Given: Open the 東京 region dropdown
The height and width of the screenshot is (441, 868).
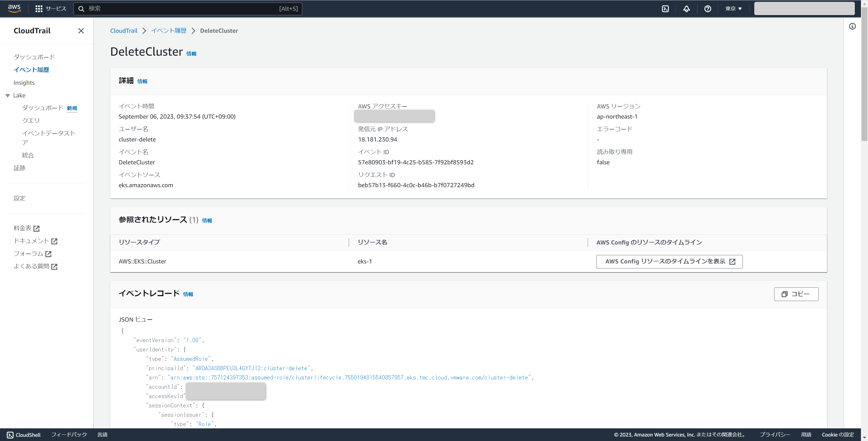Looking at the screenshot, I should (x=734, y=9).
